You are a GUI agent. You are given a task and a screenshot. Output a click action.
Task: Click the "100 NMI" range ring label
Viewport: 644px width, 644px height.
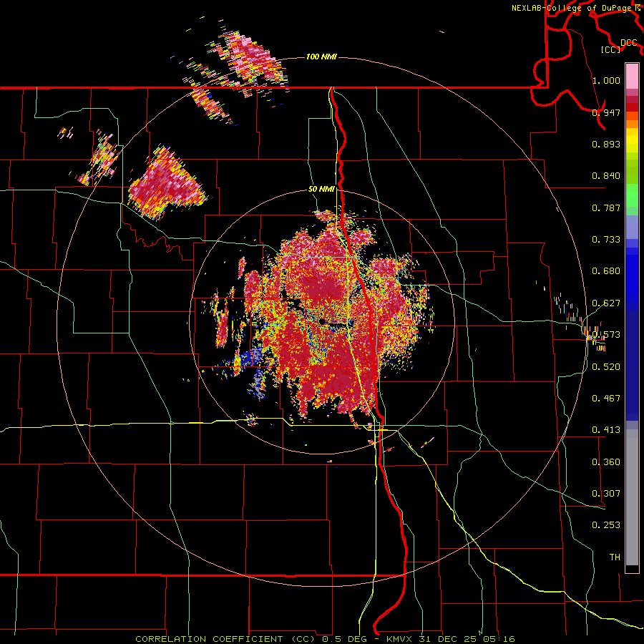[321, 57]
